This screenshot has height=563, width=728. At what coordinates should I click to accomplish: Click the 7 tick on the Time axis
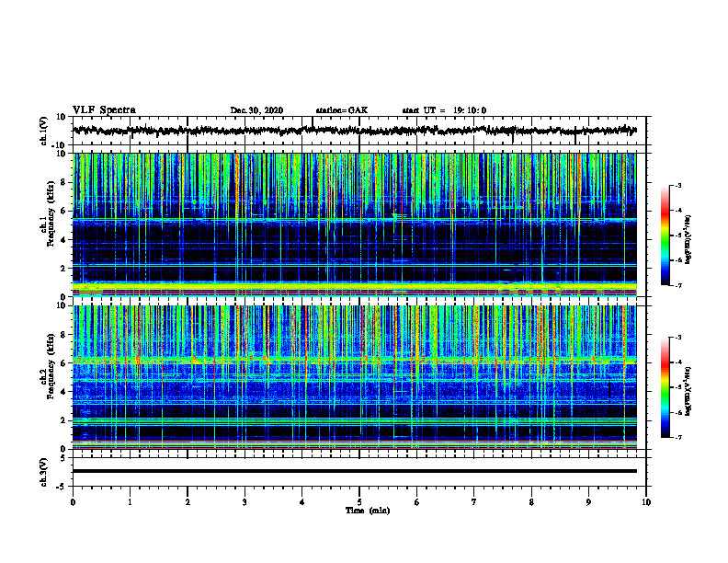pos(474,502)
